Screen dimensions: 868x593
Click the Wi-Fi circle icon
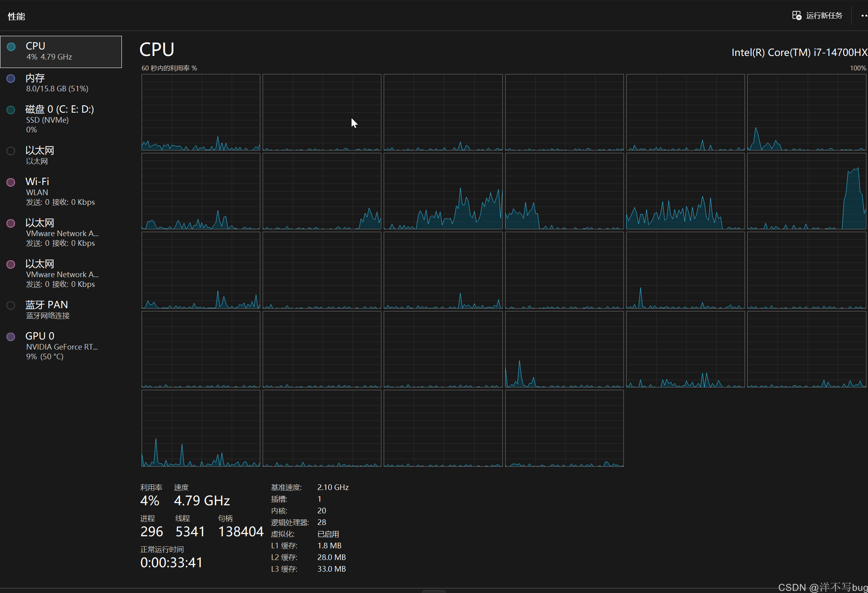coord(11,182)
